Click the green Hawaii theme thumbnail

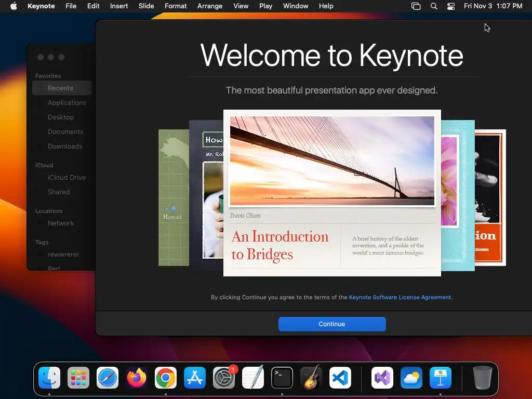[x=174, y=197]
